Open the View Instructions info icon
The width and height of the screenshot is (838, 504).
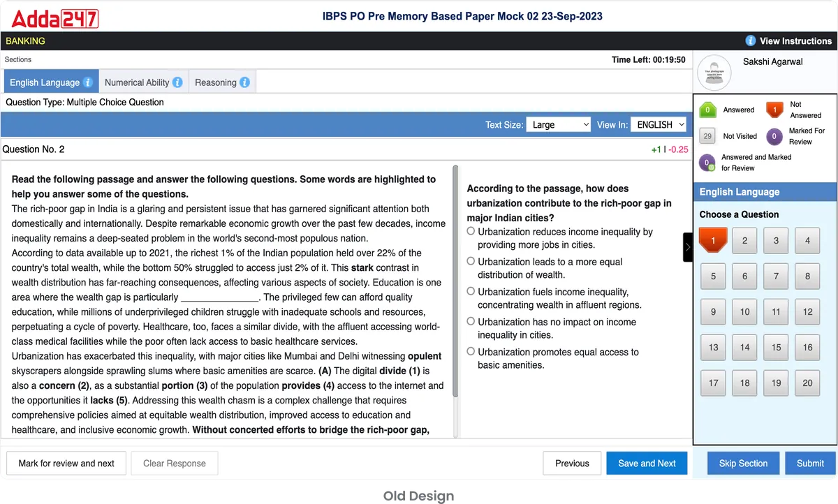[x=751, y=41]
